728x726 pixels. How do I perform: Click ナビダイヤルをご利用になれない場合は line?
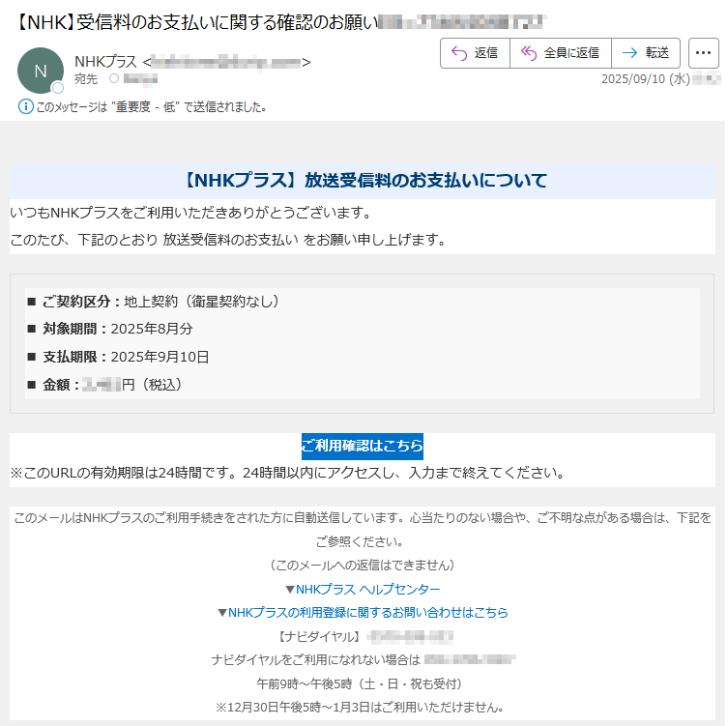pyautogui.click(x=364, y=659)
